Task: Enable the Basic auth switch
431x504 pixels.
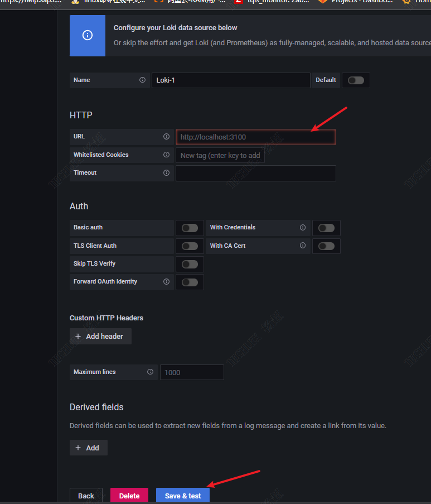Action: 190,228
